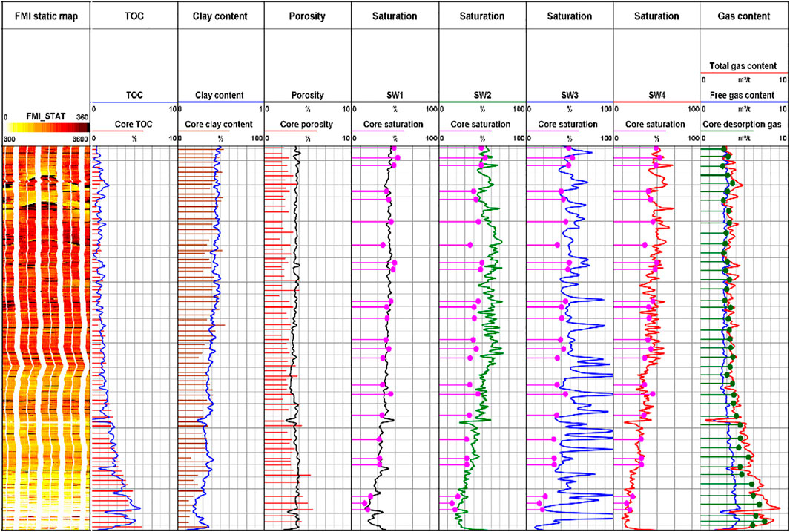Click the "Saturation" track title above SW1

395,16
